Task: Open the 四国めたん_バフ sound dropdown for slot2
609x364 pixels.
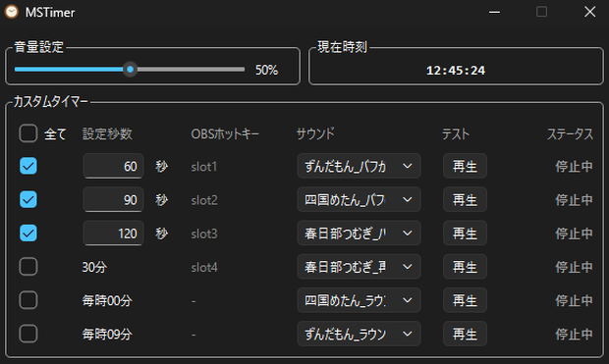Action: point(359,199)
